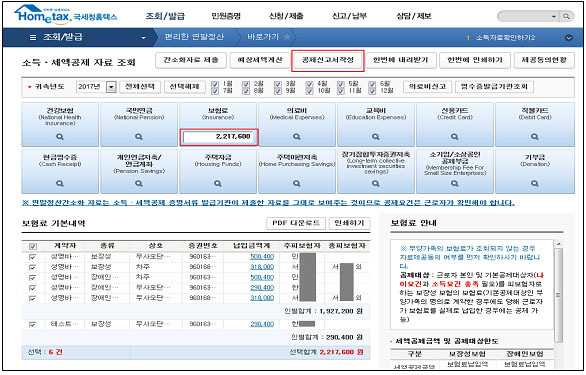The width and height of the screenshot is (586, 375).
Task: Click the star icon next to 바로가기
Action: coord(287,37)
